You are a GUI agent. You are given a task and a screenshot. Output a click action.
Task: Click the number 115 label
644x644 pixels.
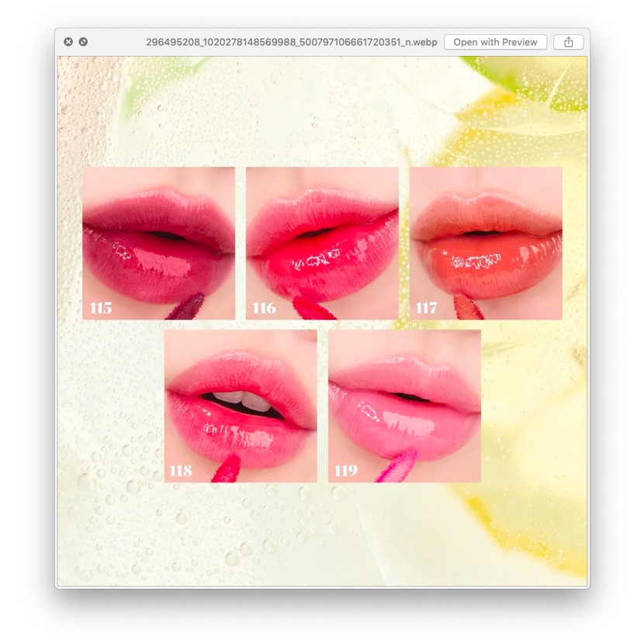(x=101, y=308)
